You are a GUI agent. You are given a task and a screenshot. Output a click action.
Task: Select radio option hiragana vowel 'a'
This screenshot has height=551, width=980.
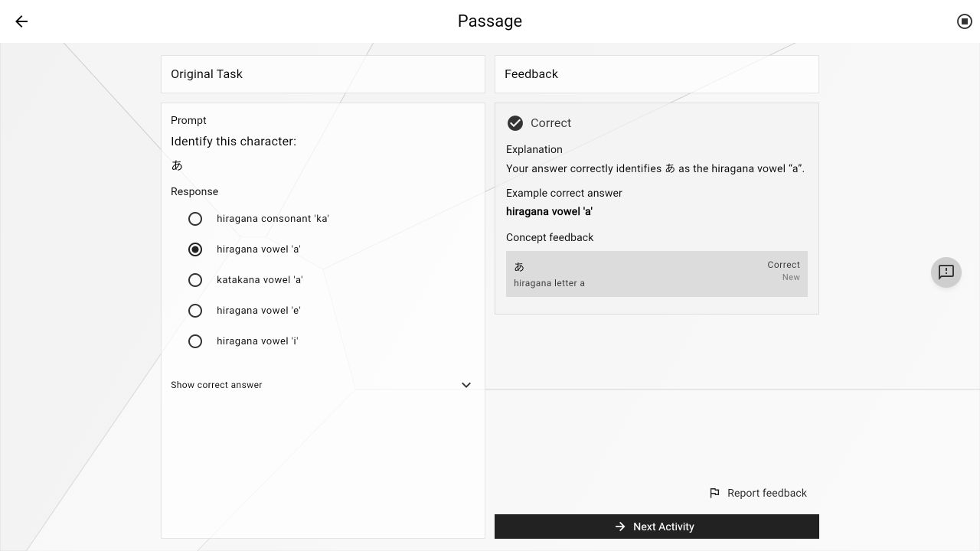(195, 249)
